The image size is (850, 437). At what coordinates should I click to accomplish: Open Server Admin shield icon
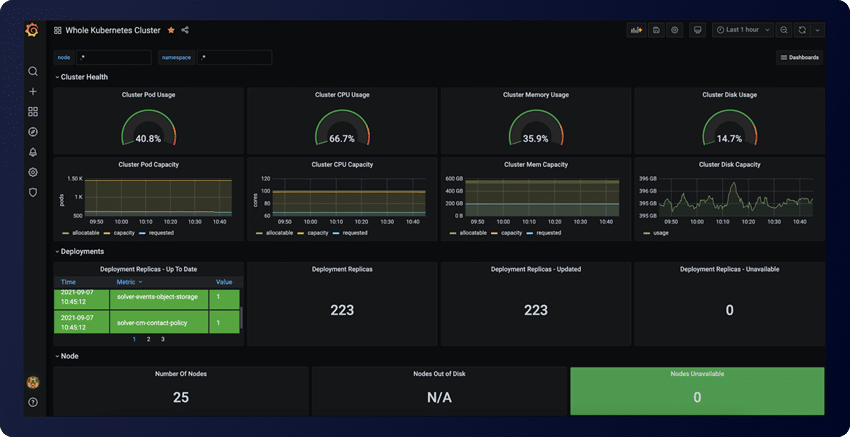click(x=33, y=192)
